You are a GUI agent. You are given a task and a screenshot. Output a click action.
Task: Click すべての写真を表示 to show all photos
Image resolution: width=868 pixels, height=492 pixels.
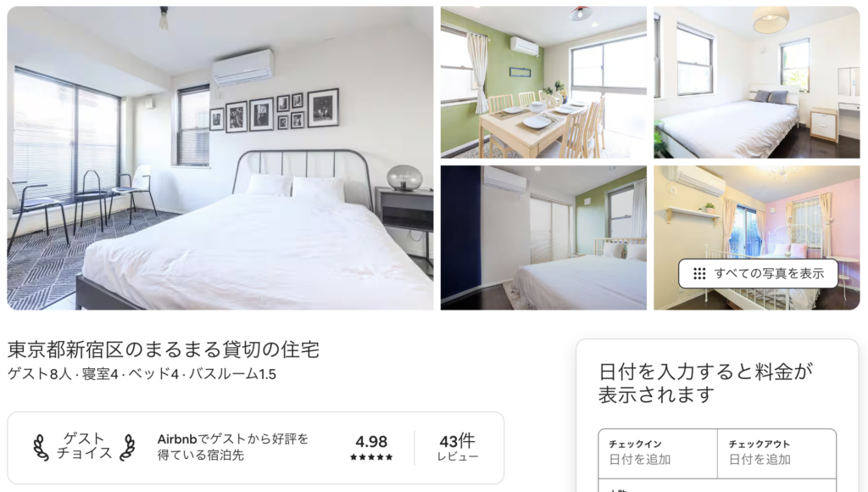pyautogui.click(x=759, y=274)
